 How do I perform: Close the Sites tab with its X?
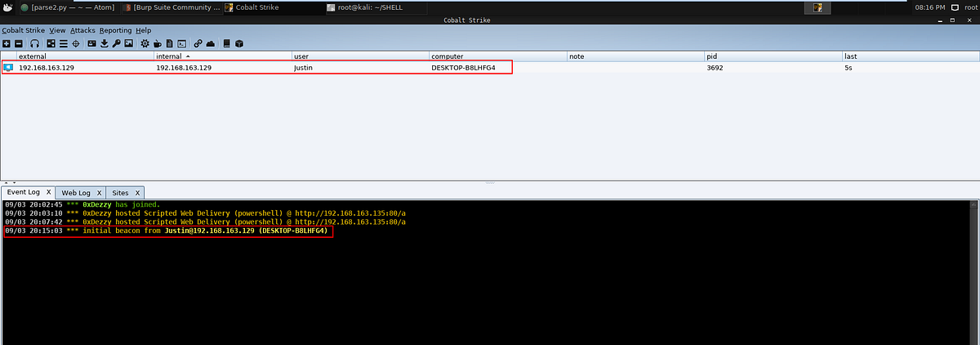coord(138,192)
